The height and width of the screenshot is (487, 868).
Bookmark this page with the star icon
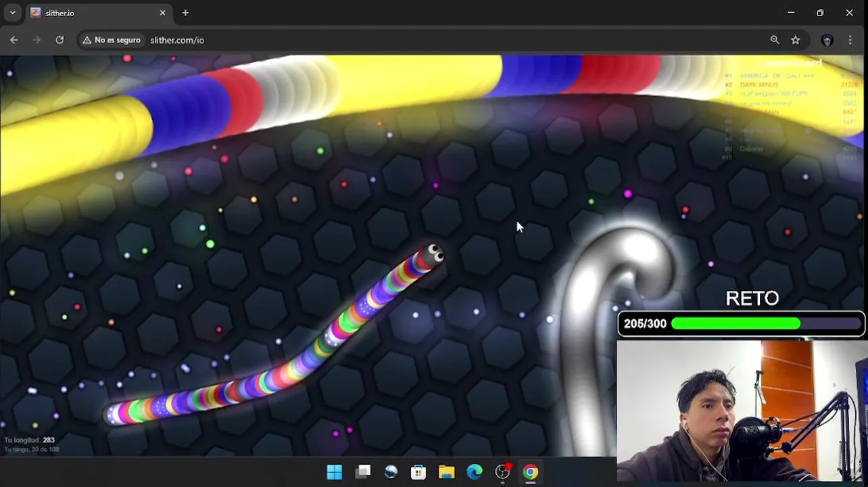(796, 40)
